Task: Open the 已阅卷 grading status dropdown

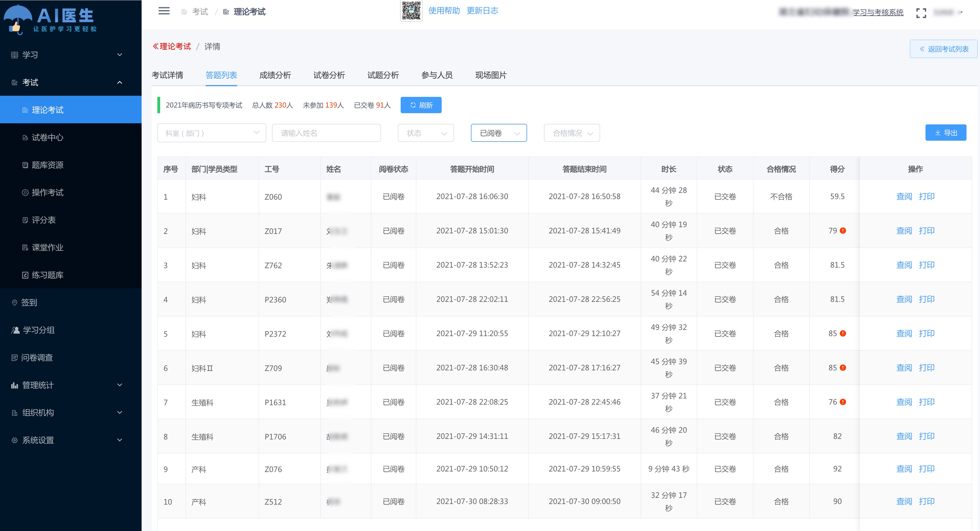Action: 499,133
